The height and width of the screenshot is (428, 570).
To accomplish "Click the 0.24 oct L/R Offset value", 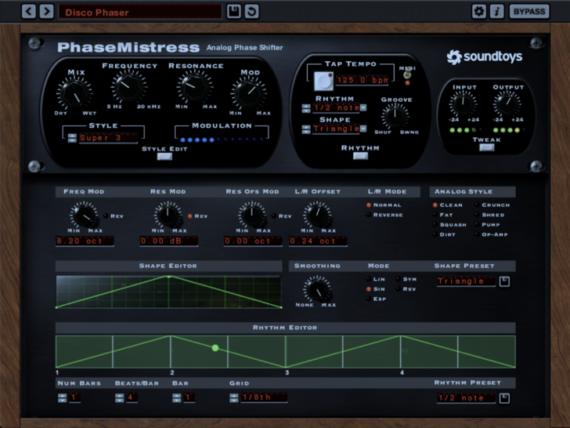I will (318, 241).
